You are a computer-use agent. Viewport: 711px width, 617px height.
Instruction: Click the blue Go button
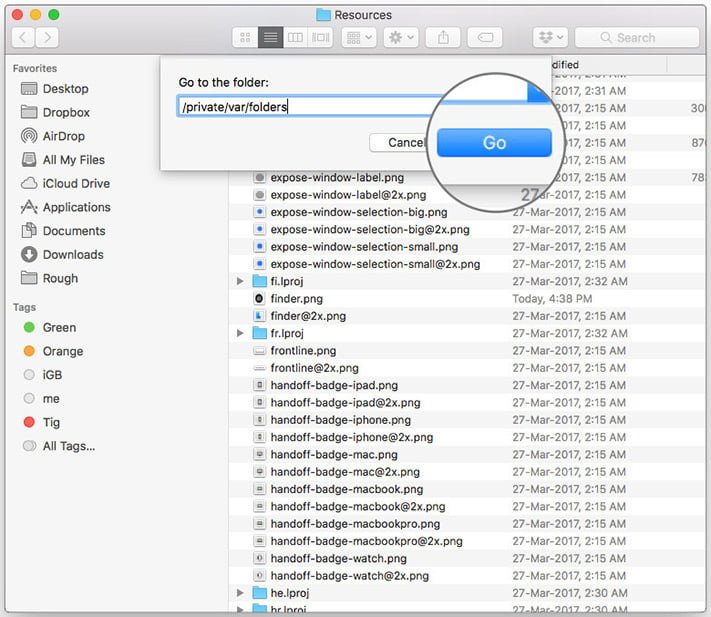(494, 143)
